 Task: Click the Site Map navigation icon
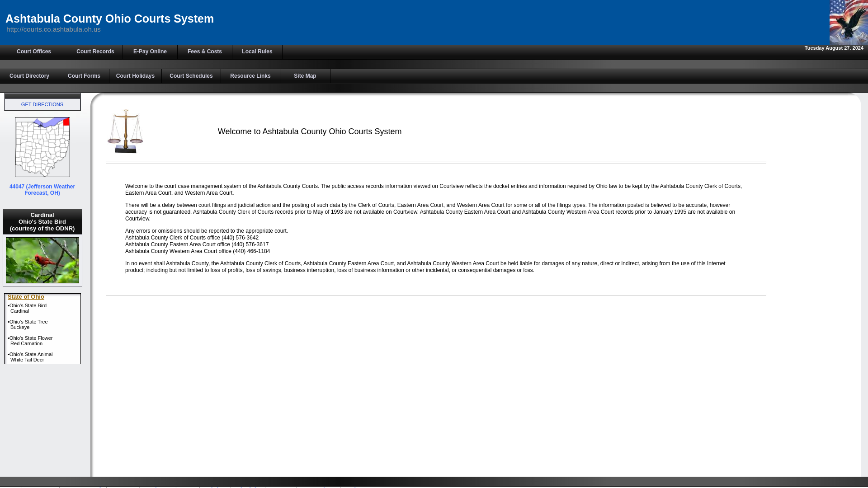coord(305,75)
